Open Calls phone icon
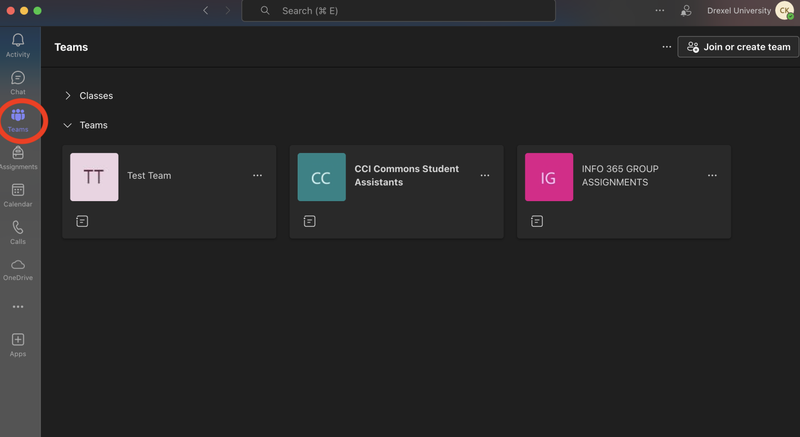800x437 pixels. click(18, 228)
